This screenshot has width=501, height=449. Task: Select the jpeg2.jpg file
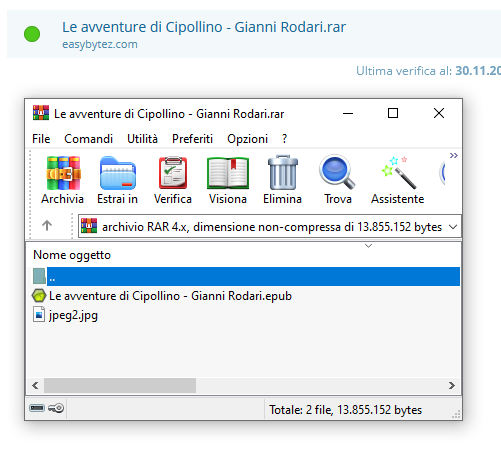point(73,315)
